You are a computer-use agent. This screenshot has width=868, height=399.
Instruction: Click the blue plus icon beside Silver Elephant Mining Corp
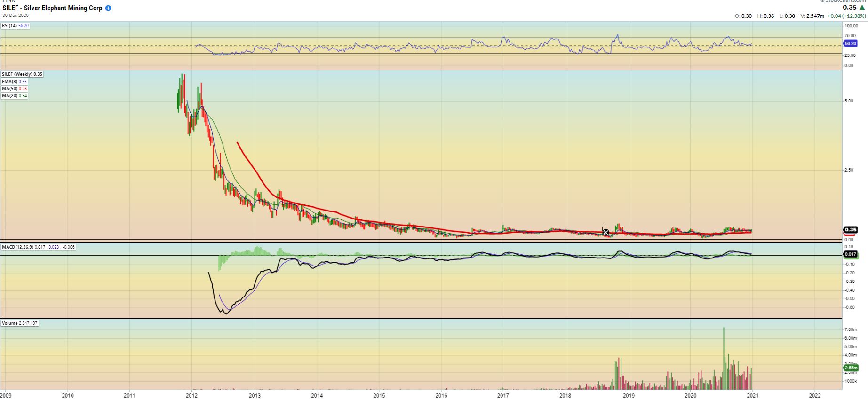[108, 8]
